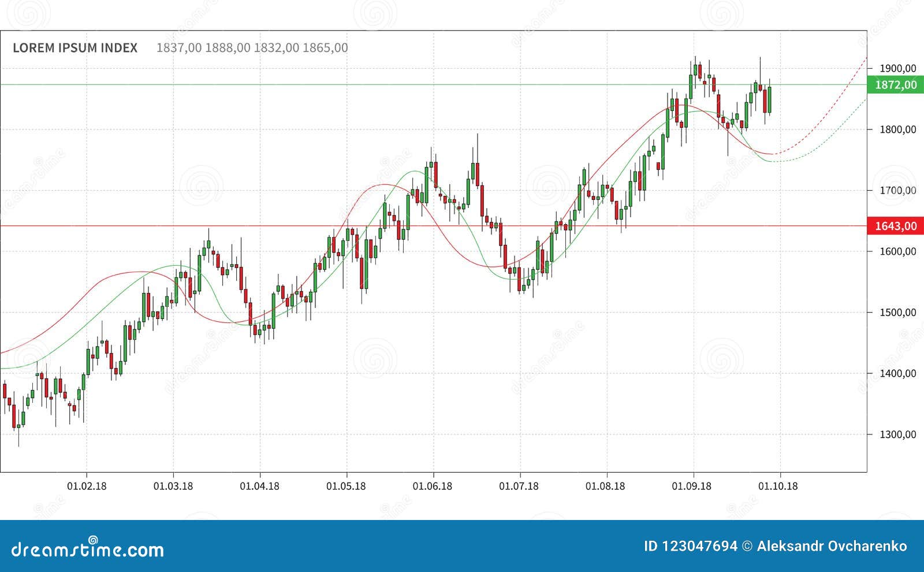Click the 01.02.18 date label
Image resolution: width=924 pixels, height=572 pixels.
tap(87, 486)
